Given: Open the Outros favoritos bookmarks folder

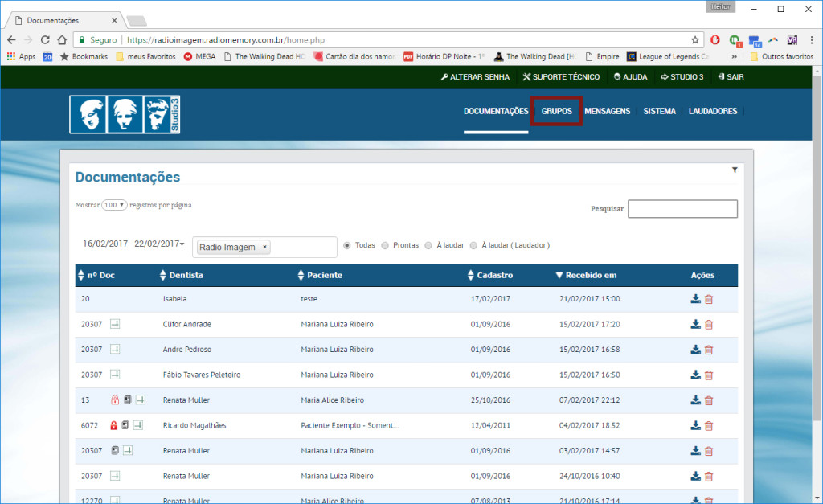Looking at the screenshot, I should [782, 57].
